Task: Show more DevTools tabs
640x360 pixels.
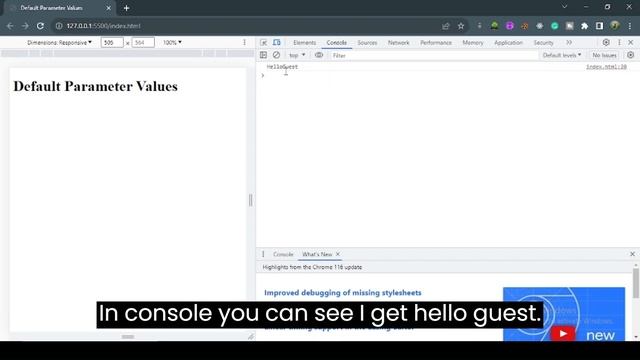Action: point(569,42)
